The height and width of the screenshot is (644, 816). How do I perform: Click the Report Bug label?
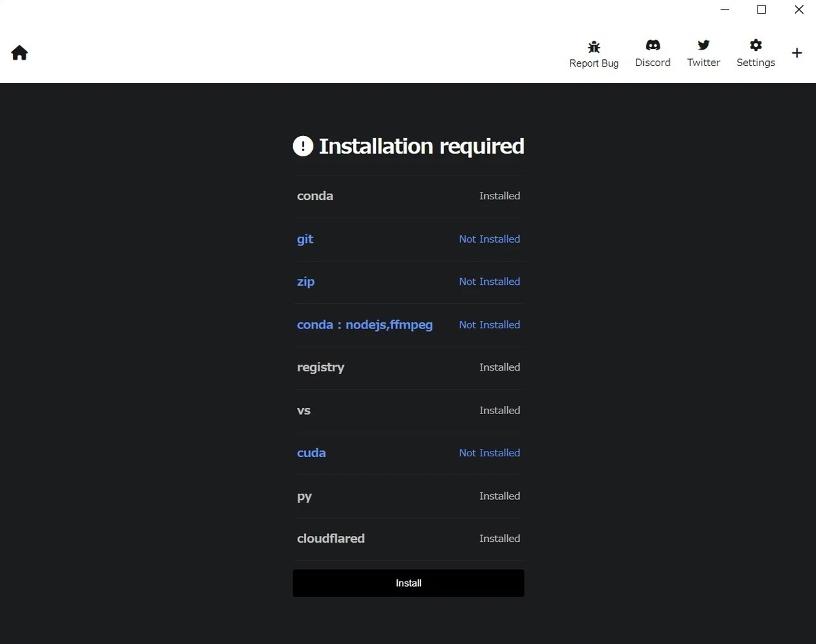point(594,63)
